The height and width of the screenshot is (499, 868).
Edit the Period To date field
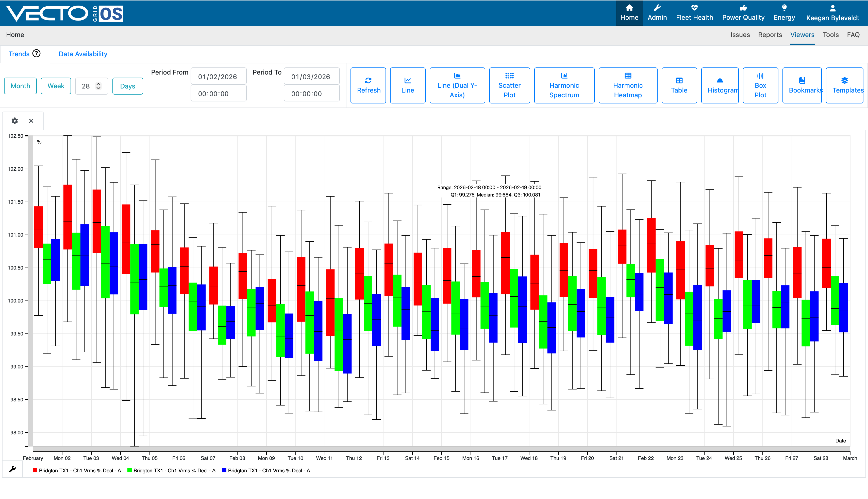[311, 76]
